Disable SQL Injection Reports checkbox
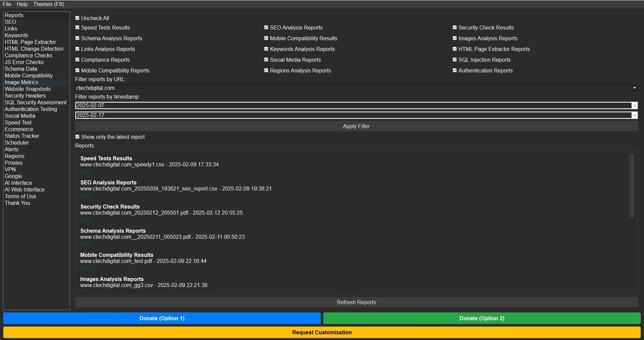The height and width of the screenshot is (340, 644). pyautogui.click(x=455, y=60)
